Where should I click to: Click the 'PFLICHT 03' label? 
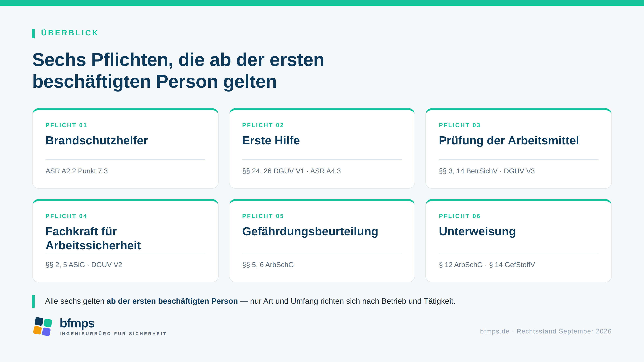[x=459, y=125]
